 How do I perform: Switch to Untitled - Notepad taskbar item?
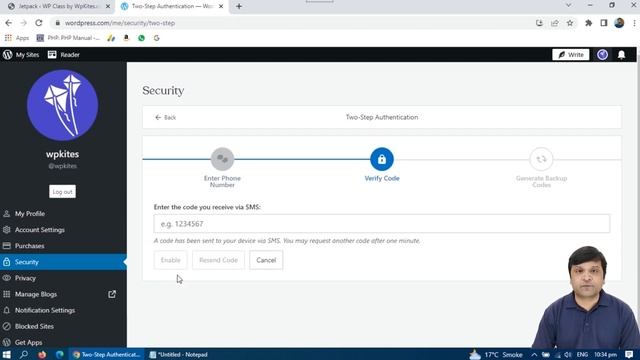[x=179, y=354]
